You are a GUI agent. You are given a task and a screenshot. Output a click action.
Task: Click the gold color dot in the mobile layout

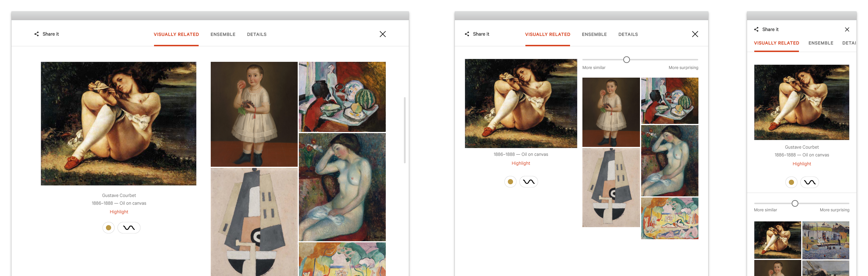point(791,183)
